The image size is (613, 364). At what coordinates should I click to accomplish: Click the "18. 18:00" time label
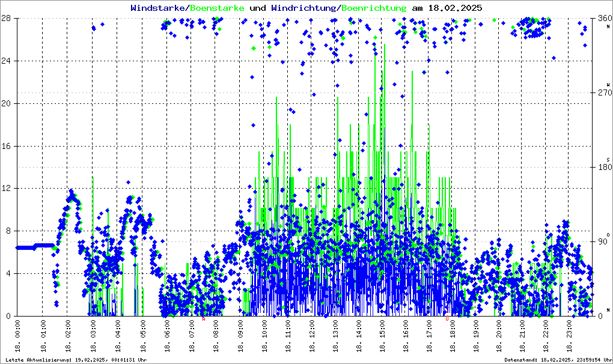(453, 336)
